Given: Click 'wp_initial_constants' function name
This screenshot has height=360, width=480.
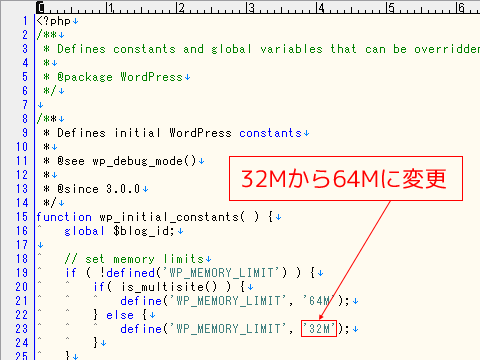Looking at the screenshot, I should [x=169, y=217].
